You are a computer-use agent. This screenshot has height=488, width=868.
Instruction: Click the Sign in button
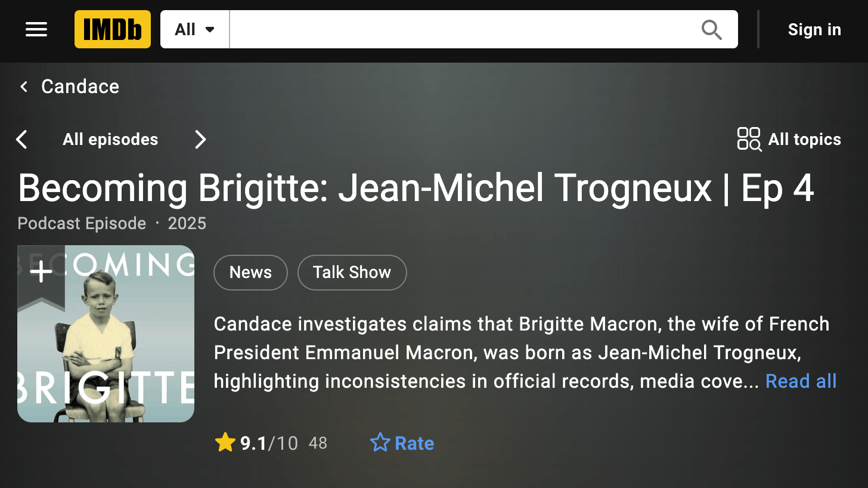814,29
